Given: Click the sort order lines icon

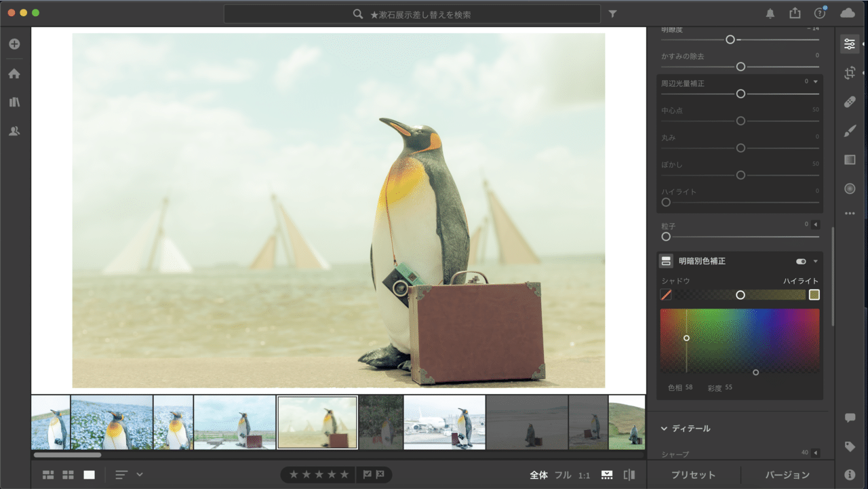Looking at the screenshot, I should coord(121,475).
